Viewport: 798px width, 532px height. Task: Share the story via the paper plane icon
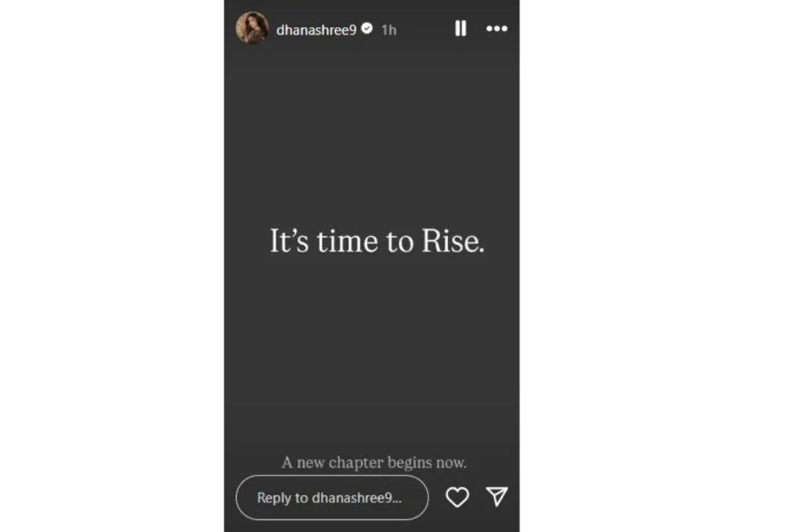(496, 497)
